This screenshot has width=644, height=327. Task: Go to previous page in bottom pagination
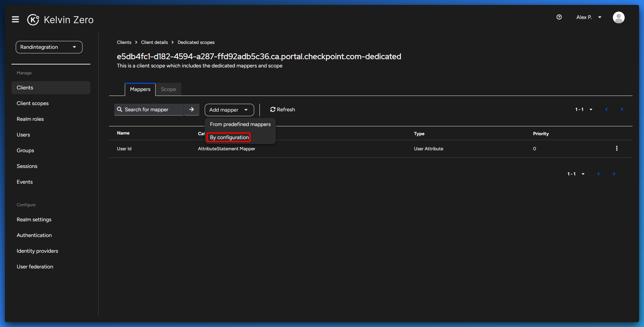coord(598,174)
